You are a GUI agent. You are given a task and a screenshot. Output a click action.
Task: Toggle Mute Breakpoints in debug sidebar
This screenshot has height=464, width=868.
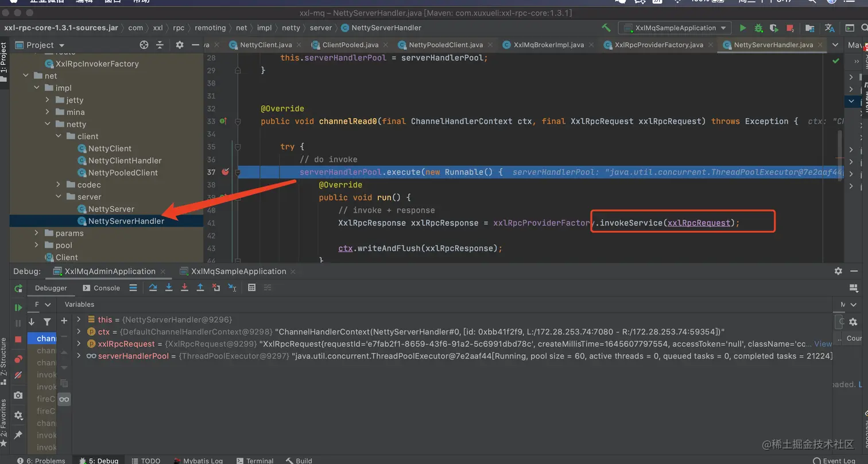coord(18,375)
